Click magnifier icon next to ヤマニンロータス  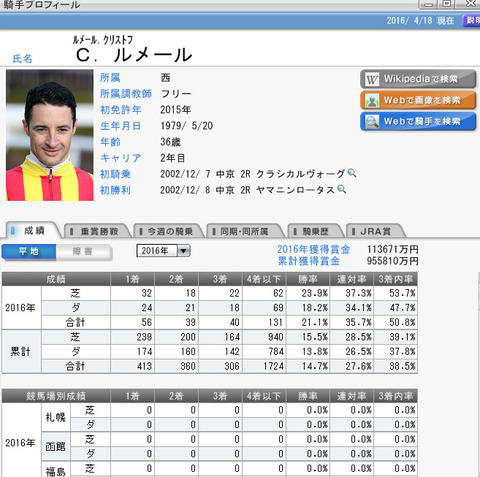[341, 189]
